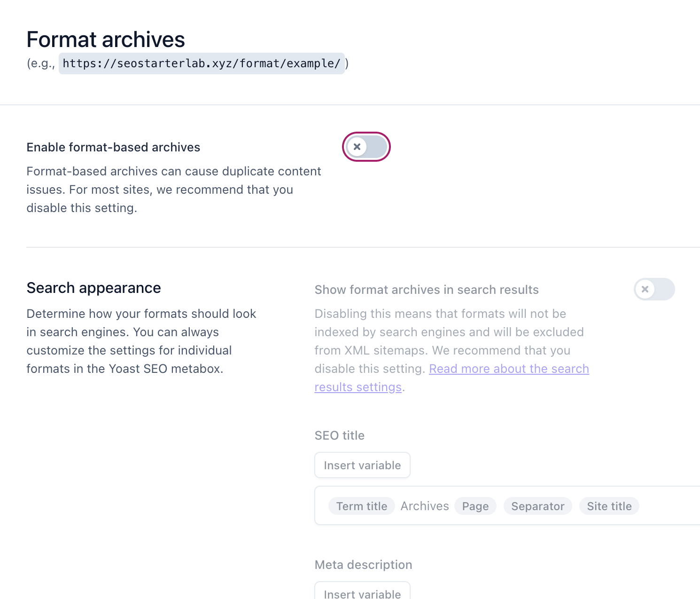Click the SEO title label
This screenshot has width=700, height=599.
coord(339,435)
